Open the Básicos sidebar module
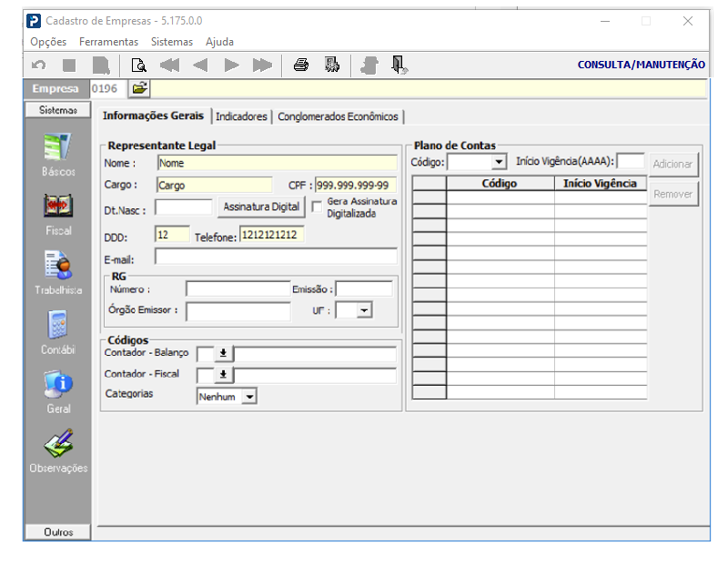The width and height of the screenshot is (728, 576). point(58,147)
